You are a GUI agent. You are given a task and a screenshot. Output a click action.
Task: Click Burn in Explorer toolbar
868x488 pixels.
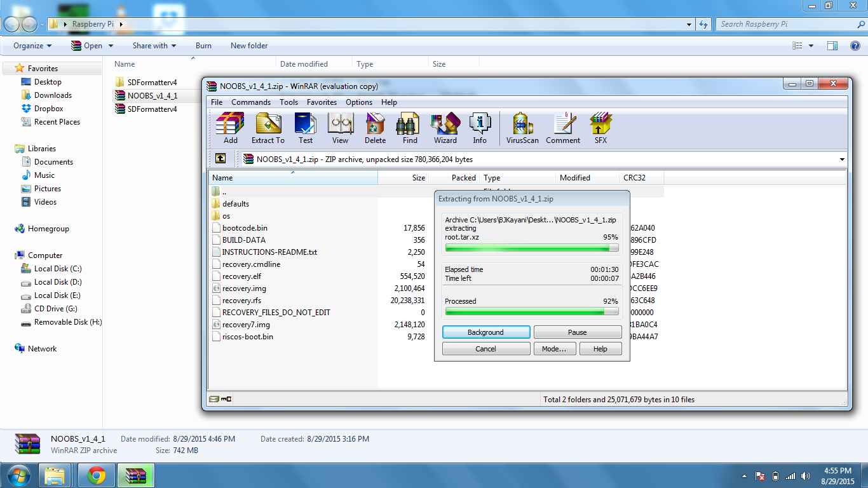[x=203, y=46]
